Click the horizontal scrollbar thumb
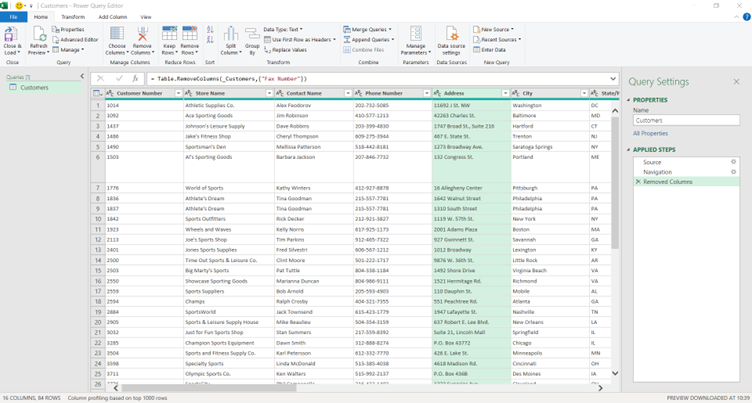The image size is (752, 403). point(209,388)
